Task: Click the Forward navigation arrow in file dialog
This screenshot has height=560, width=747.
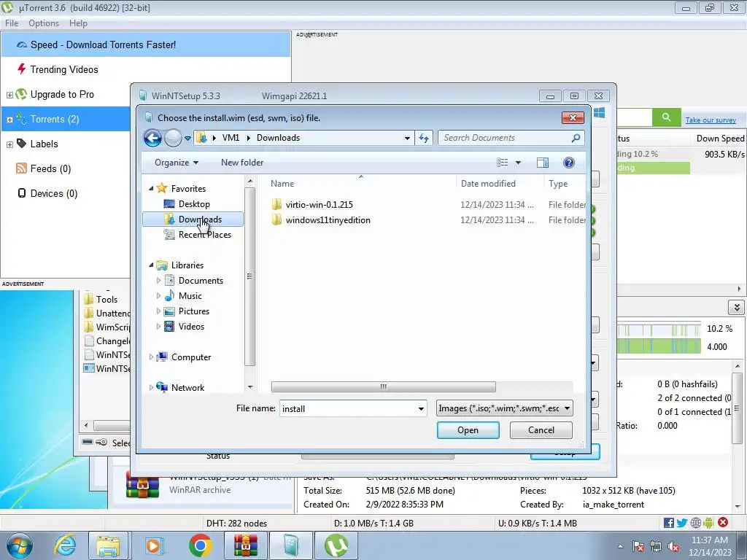Action: [173, 138]
